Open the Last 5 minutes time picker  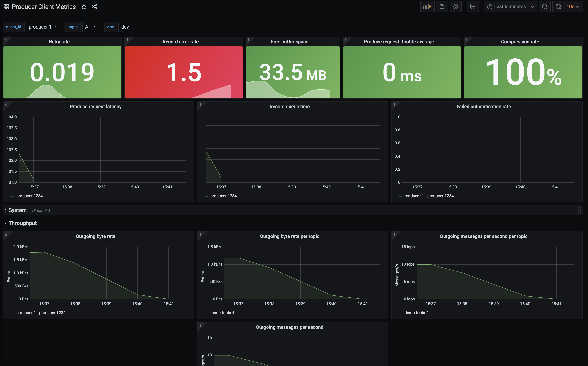pos(510,6)
